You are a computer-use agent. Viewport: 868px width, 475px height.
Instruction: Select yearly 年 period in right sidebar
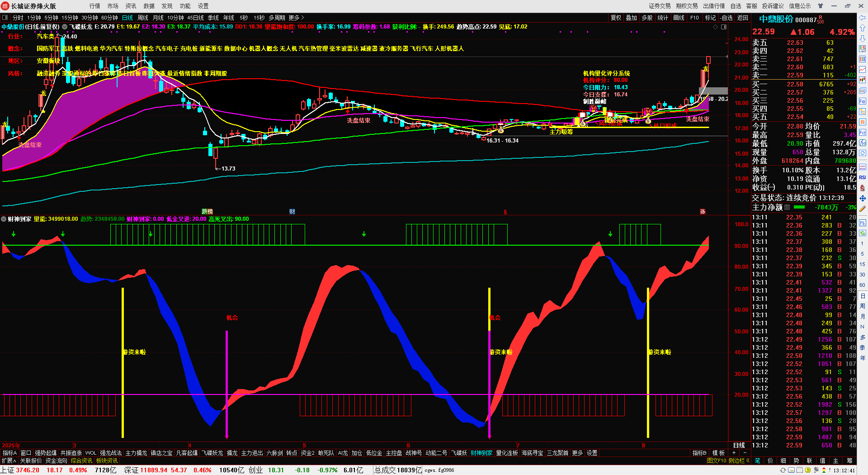pyautogui.click(x=863, y=358)
